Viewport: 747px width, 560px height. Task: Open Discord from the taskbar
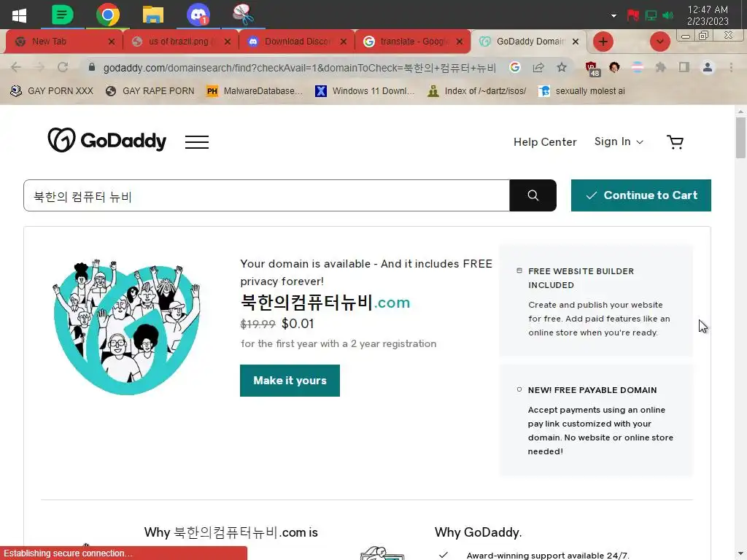[198, 15]
